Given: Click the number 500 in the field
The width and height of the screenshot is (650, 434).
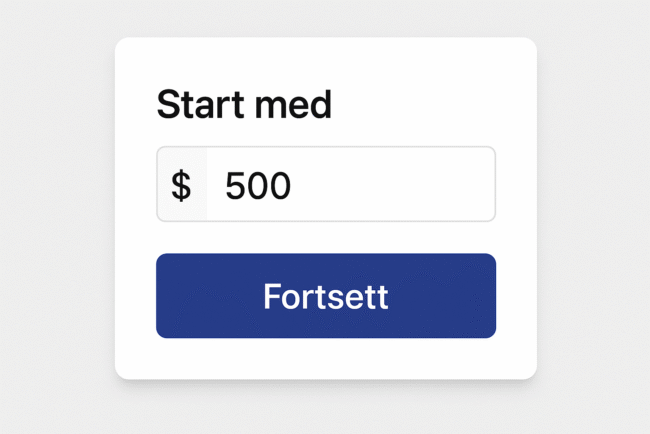Looking at the screenshot, I should click(x=257, y=186).
